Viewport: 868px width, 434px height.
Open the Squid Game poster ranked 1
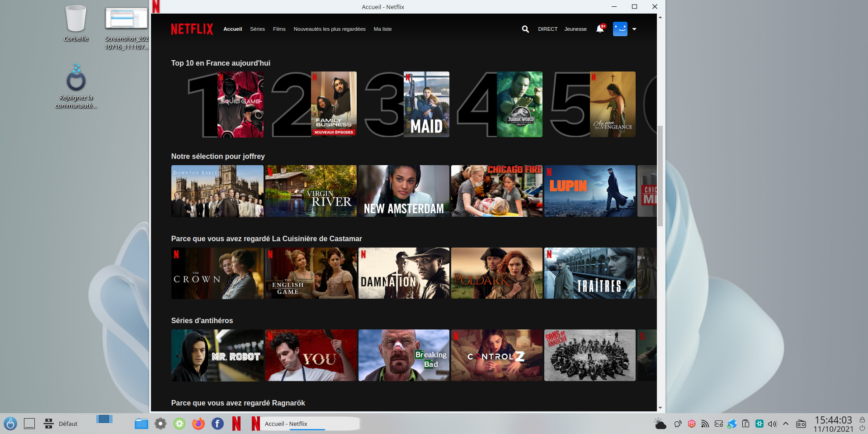(x=241, y=105)
